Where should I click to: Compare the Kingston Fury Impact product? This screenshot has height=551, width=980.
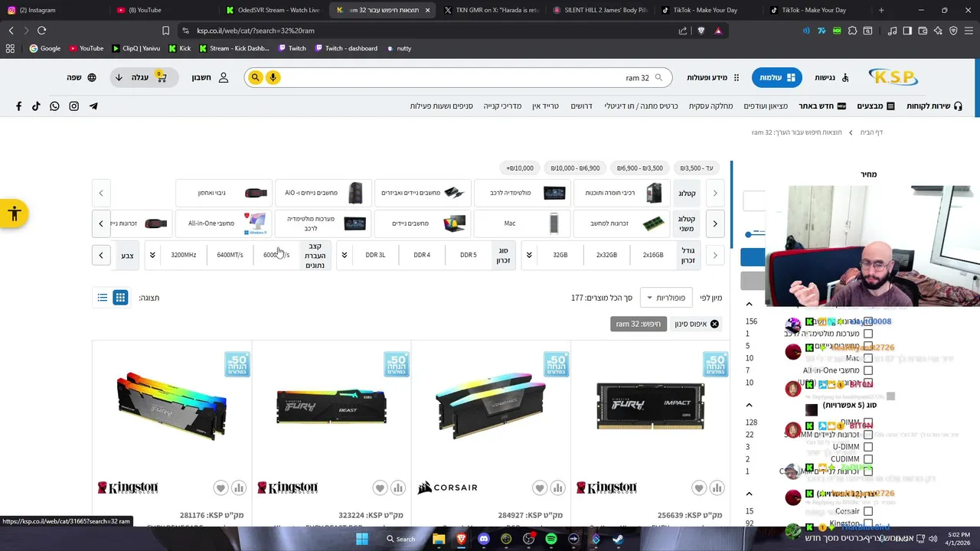[717, 487]
